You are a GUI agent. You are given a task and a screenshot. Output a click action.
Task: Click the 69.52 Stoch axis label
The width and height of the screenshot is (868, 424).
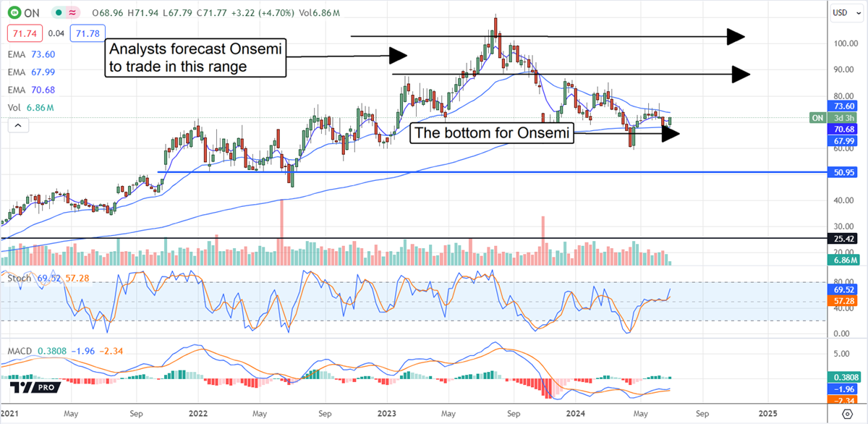pyautogui.click(x=843, y=288)
